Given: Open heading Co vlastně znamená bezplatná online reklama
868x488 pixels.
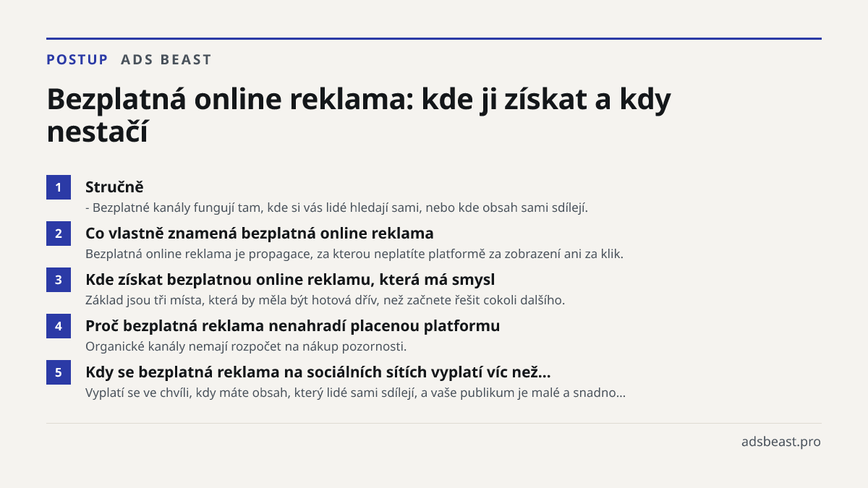Looking at the screenshot, I should [x=260, y=233].
